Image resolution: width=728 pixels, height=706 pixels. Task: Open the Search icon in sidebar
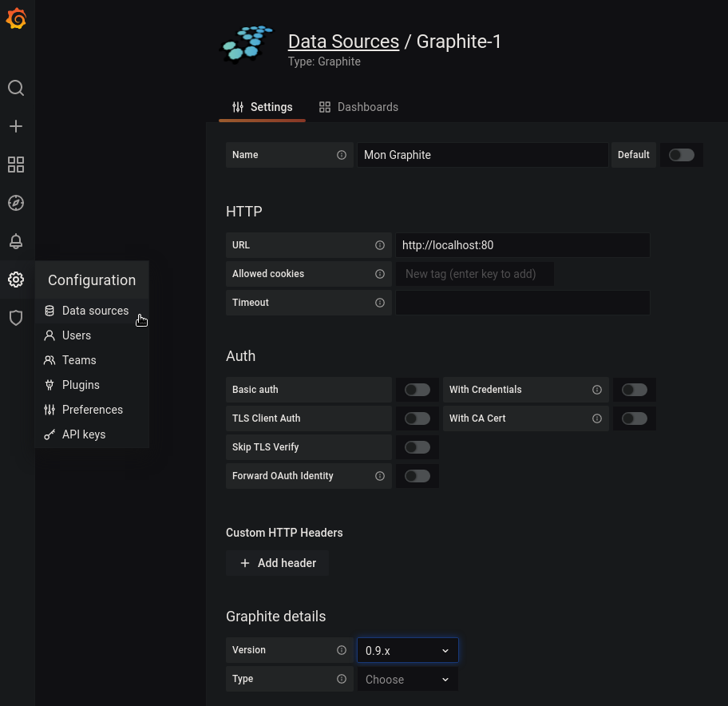tap(16, 88)
